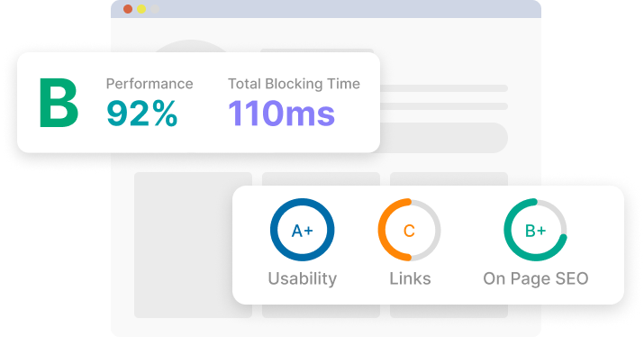This screenshot has width=644, height=337.
Task: Select the 92% performance value
Action: pos(141,114)
